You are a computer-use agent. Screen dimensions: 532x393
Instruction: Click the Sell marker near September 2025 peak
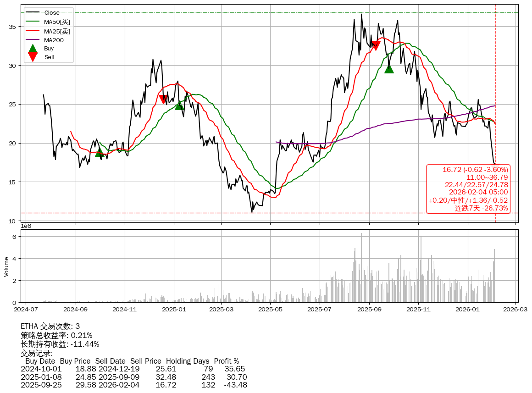coord(376,45)
